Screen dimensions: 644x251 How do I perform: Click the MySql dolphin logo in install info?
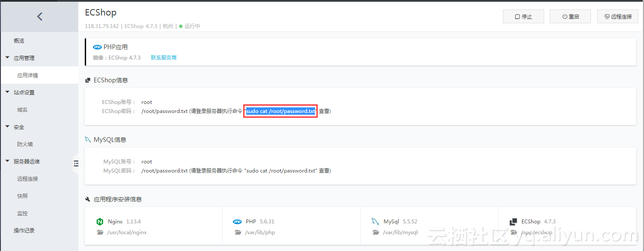pyautogui.click(x=375, y=222)
